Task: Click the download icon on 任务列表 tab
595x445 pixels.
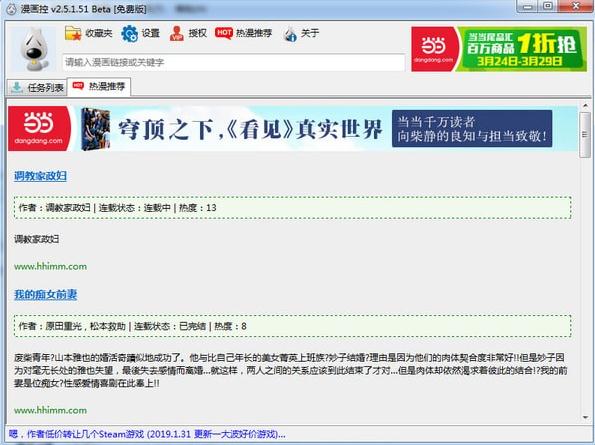Action: [x=16, y=88]
